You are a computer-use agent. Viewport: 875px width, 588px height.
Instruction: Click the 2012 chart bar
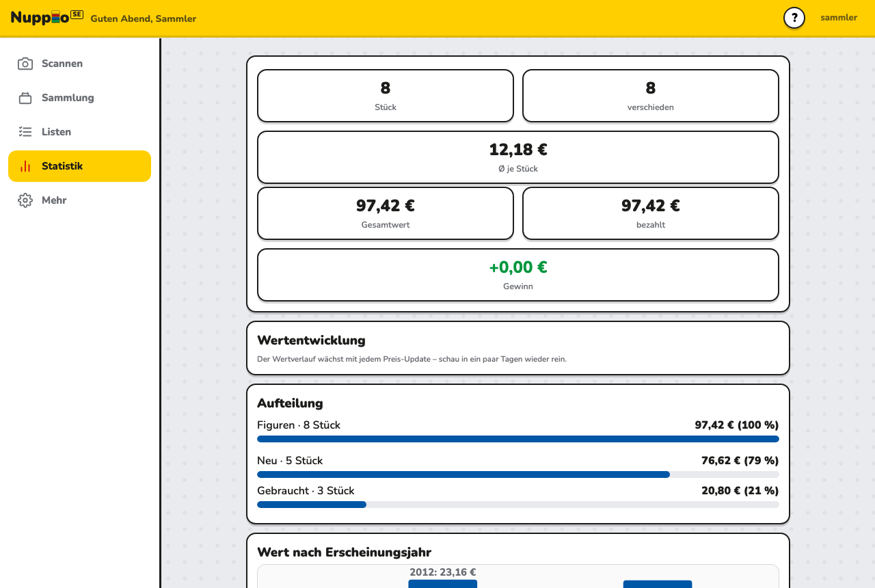pos(443,584)
